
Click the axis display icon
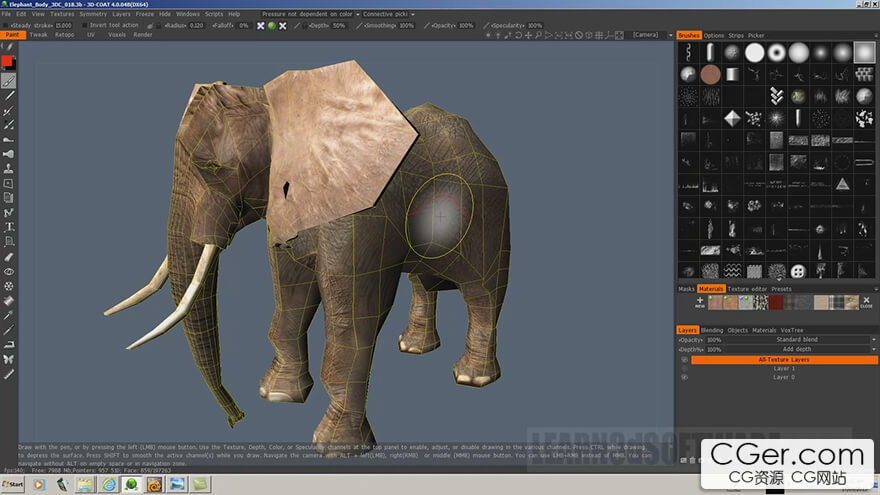coord(609,35)
